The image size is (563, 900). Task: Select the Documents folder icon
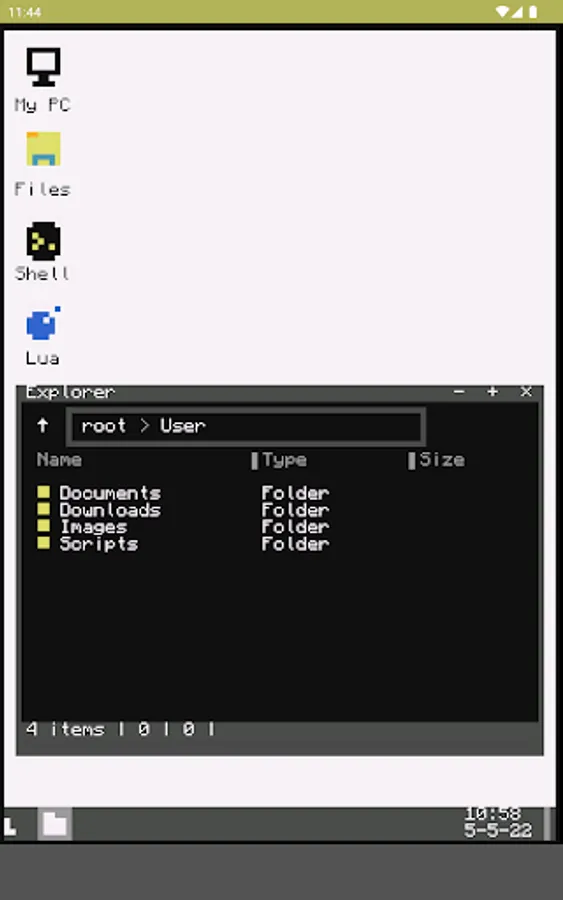(x=43, y=492)
